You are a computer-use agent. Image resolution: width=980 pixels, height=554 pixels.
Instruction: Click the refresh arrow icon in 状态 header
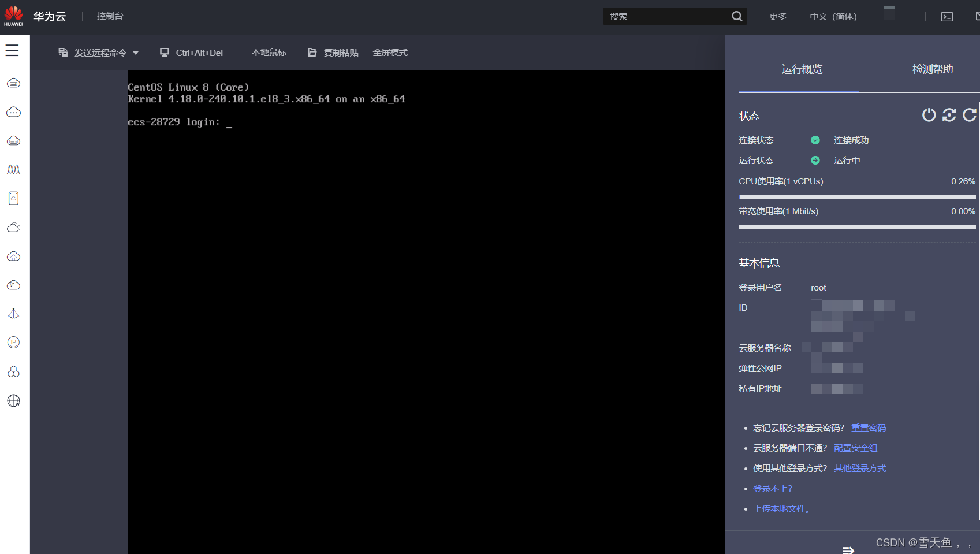[x=970, y=115]
